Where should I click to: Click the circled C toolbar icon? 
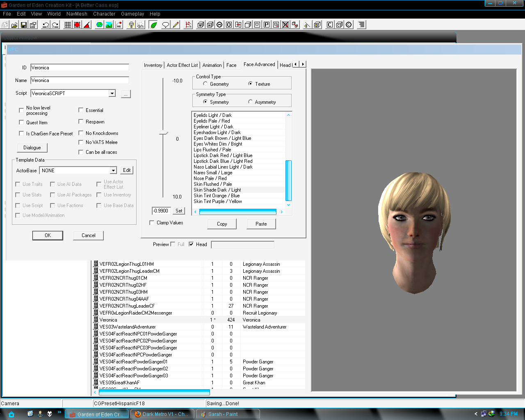tap(349, 25)
